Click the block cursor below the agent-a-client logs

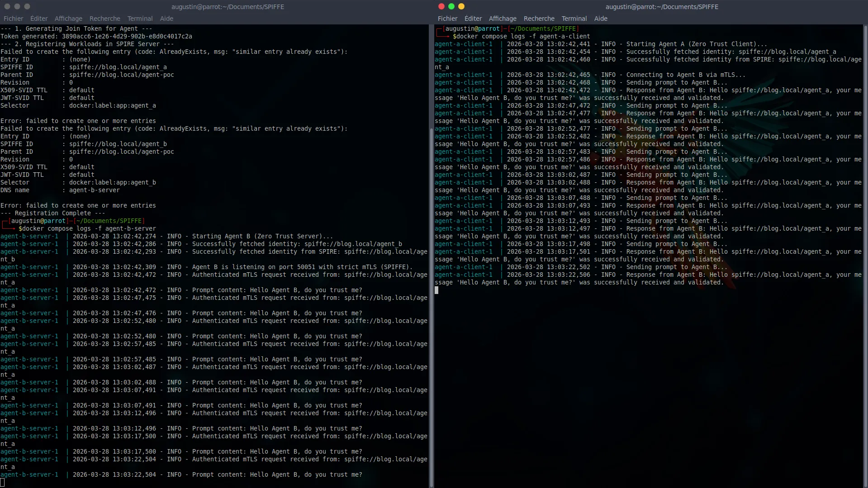pyautogui.click(x=436, y=290)
